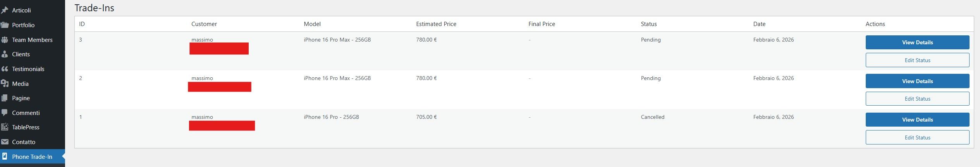Click the Media library icon

pyautogui.click(x=5, y=83)
